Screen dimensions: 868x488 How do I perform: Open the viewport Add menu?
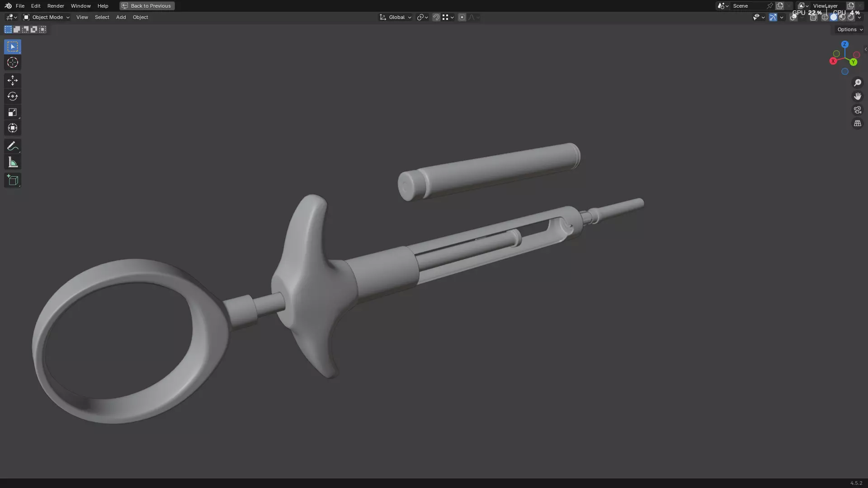pyautogui.click(x=121, y=17)
